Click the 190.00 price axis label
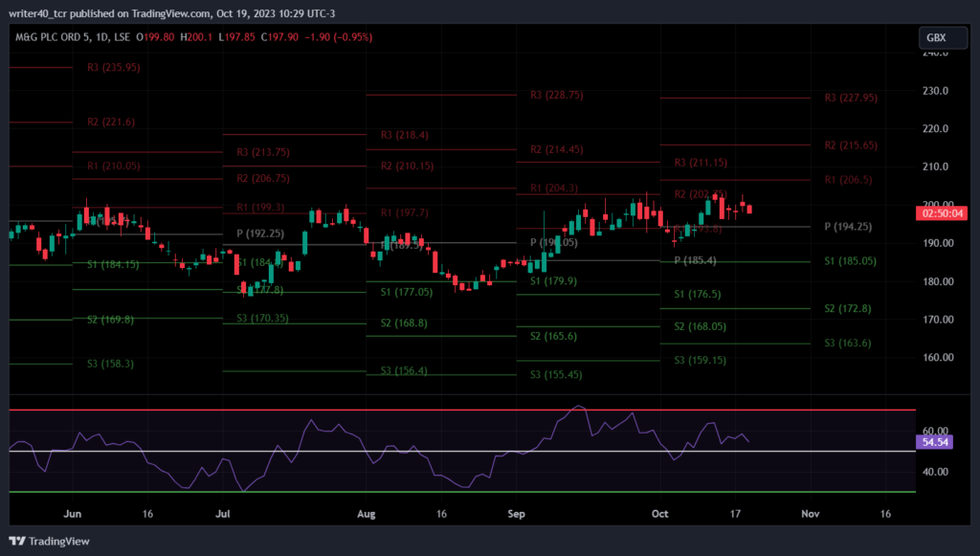This screenshot has width=980, height=556. pos(938,243)
